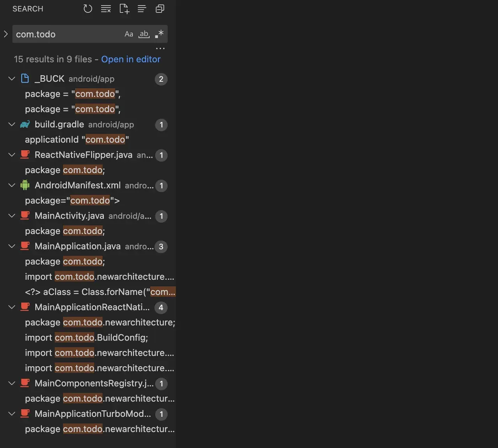Open MainApplication.java file entry
498x448 pixels.
tap(88, 246)
